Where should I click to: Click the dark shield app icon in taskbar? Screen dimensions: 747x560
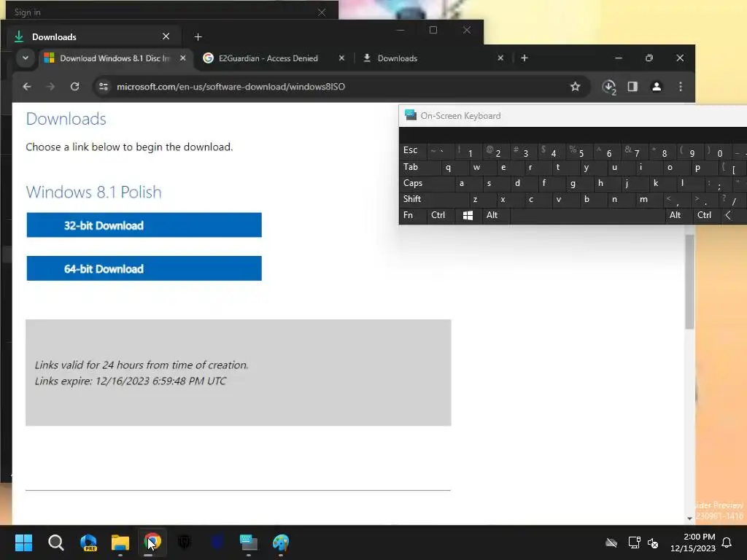(185, 542)
